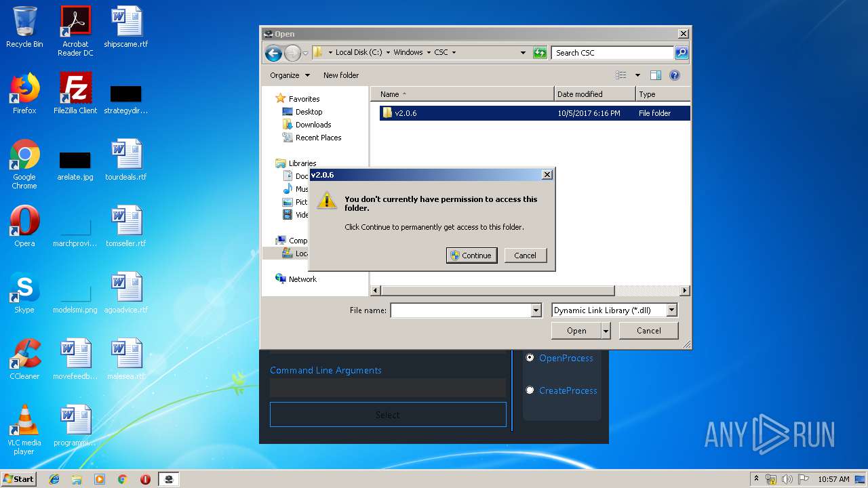Click the Date modified column header
Image resolution: width=868 pixels, height=488 pixels.
595,94
